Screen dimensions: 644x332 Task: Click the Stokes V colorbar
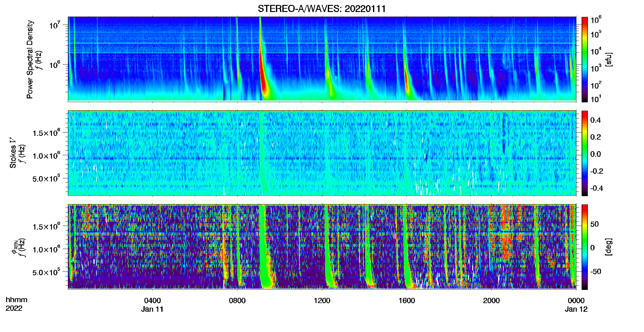click(x=585, y=153)
